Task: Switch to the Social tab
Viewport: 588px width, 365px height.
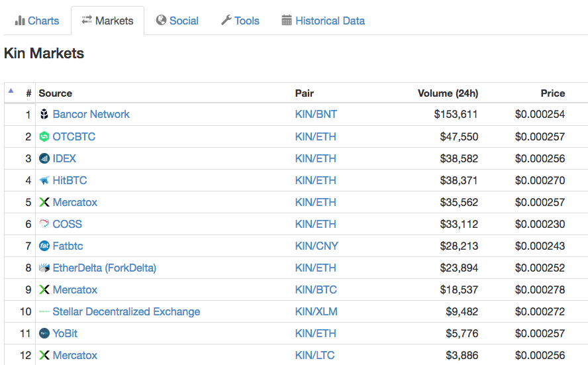Action: pos(177,21)
